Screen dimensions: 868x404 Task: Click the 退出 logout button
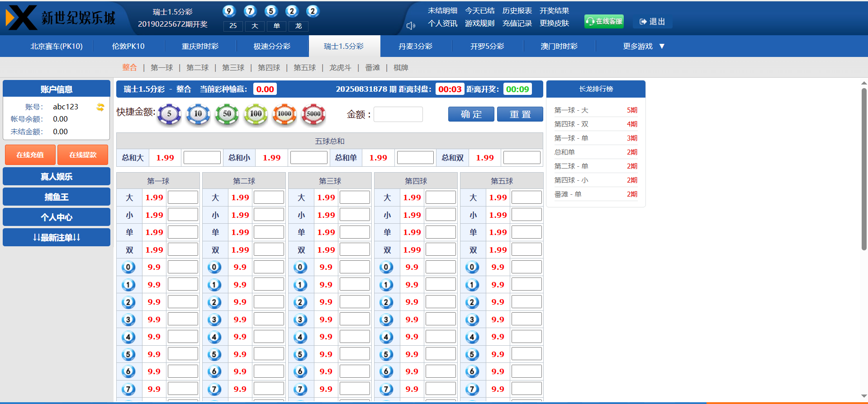click(x=652, y=22)
